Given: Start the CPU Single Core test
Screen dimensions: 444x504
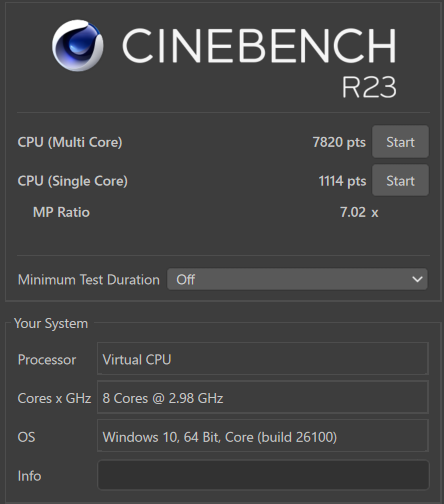Looking at the screenshot, I should click(400, 180).
